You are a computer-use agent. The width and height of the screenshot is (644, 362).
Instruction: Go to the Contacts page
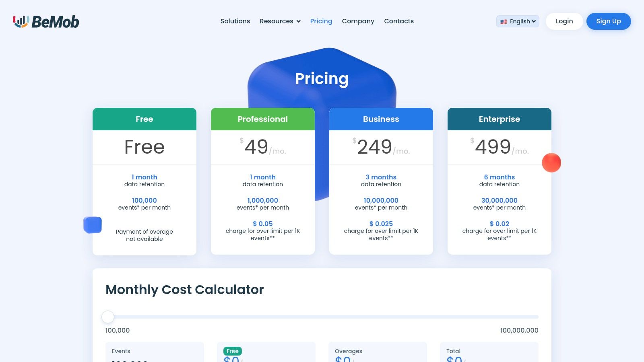click(x=399, y=21)
